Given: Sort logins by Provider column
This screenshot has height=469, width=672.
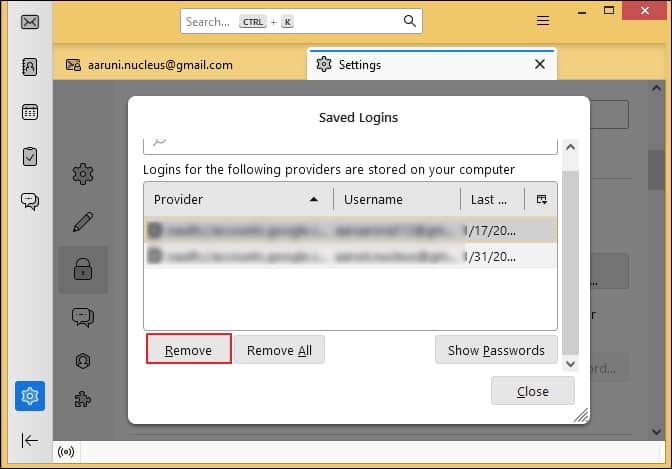Looking at the screenshot, I should click(236, 200).
